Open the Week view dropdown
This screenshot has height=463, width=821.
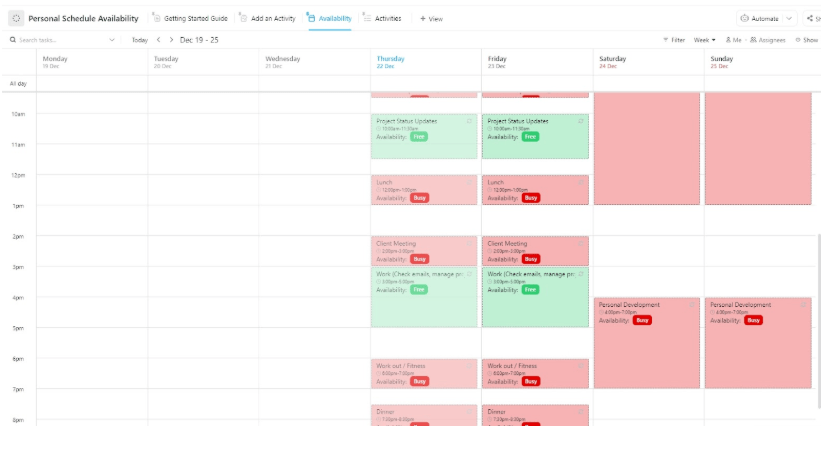tap(704, 40)
